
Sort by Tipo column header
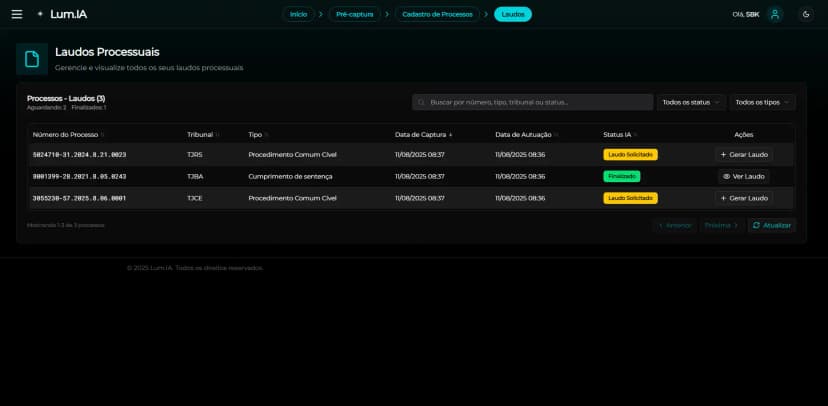coord(258,135)
